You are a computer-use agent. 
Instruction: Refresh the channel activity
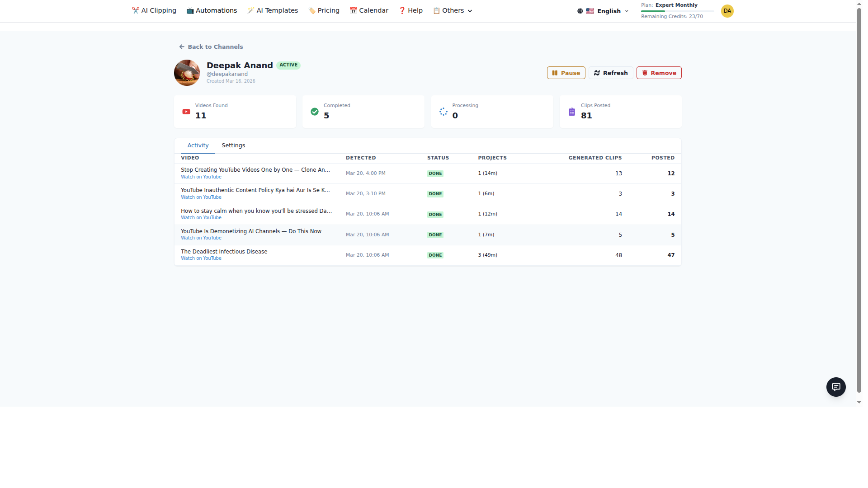(x=610, y=73)
